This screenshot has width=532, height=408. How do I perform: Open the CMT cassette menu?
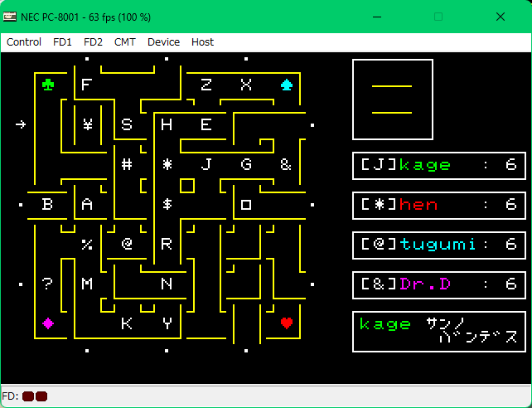click(x=125, y=42)
